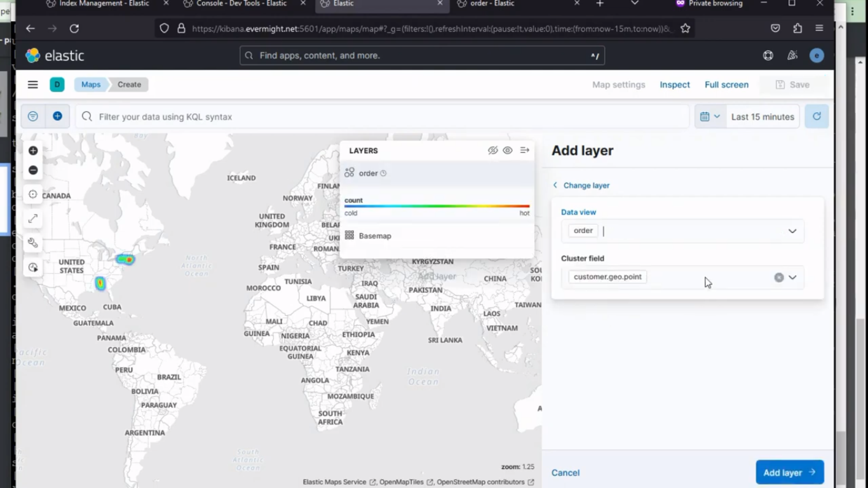Open the calendar quick time menu

(x=710, y=116)
